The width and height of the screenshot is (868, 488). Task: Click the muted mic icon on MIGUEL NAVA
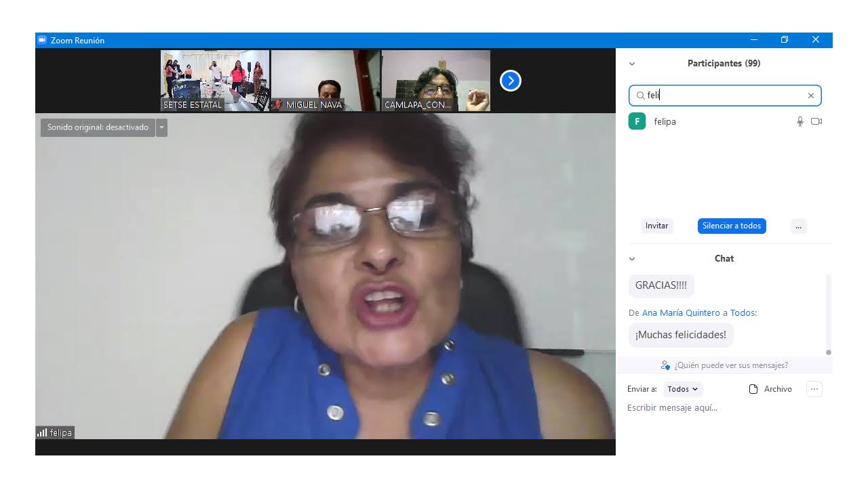click(x=278, y=105)
